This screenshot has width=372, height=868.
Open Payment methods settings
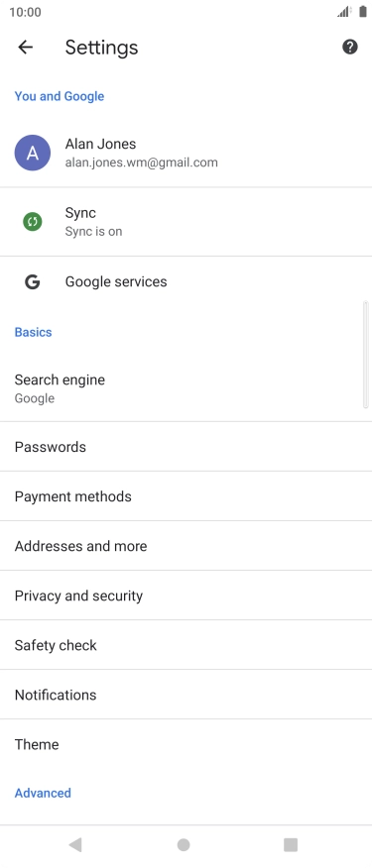[x=186, y=496]
